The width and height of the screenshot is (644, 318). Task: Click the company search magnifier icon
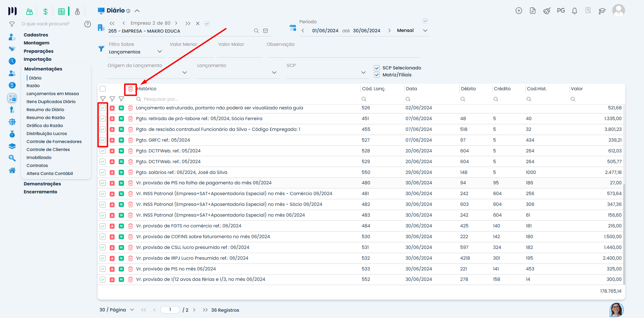point(256,31)
